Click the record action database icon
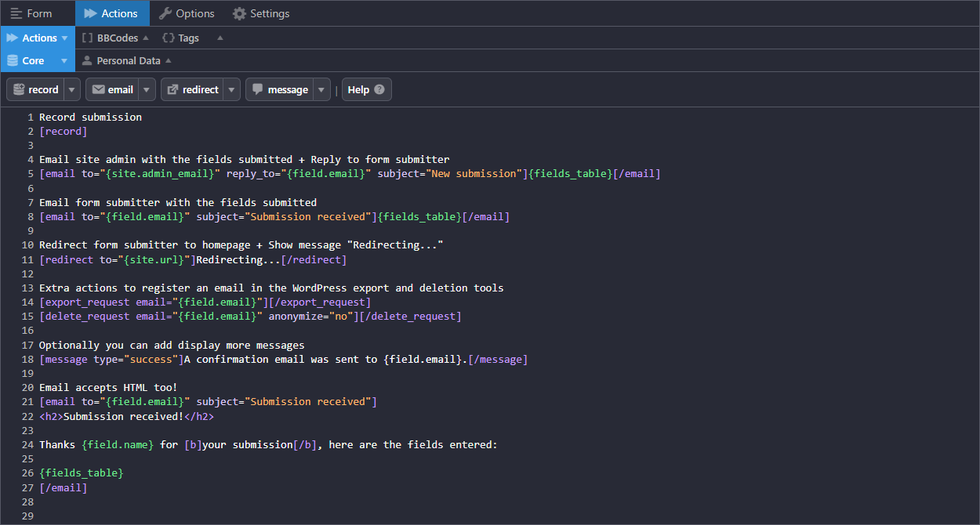 (17, 89)
